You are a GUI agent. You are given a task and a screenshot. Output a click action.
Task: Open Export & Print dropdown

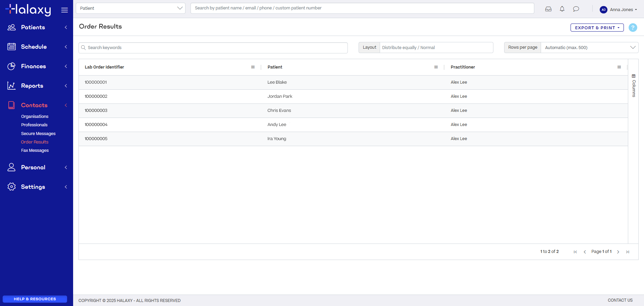tap(597, 28)
